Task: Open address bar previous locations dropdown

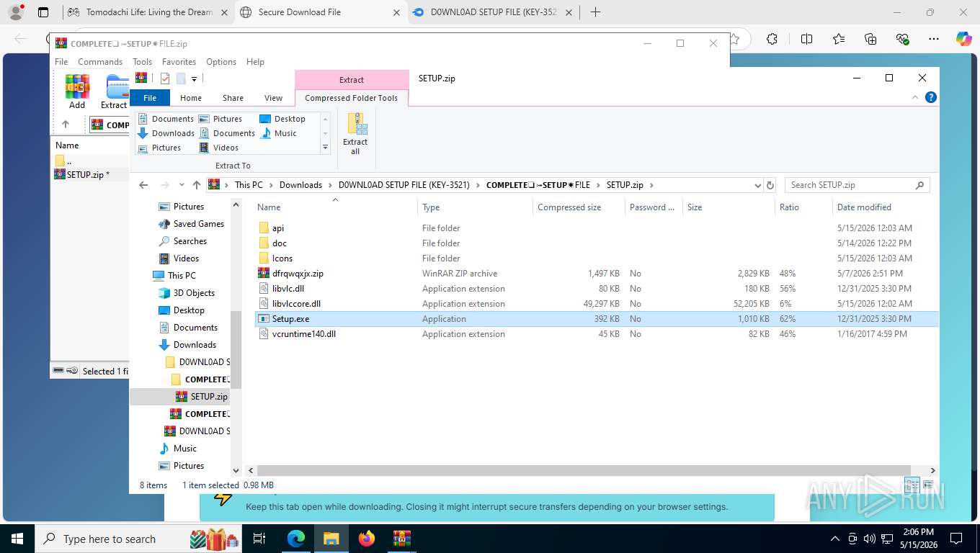Action: [x=757, y=185]
